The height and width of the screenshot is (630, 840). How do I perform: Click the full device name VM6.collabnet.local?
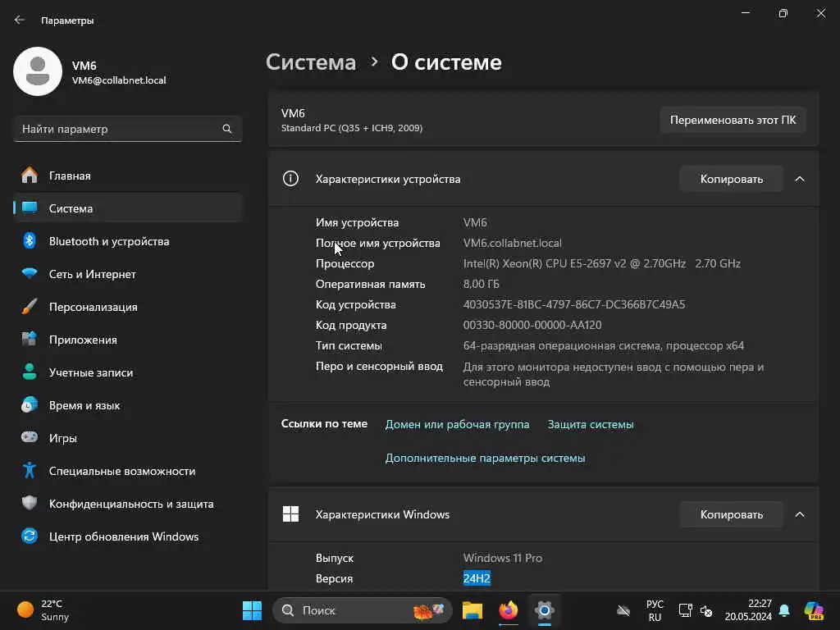tap(512, 243)
